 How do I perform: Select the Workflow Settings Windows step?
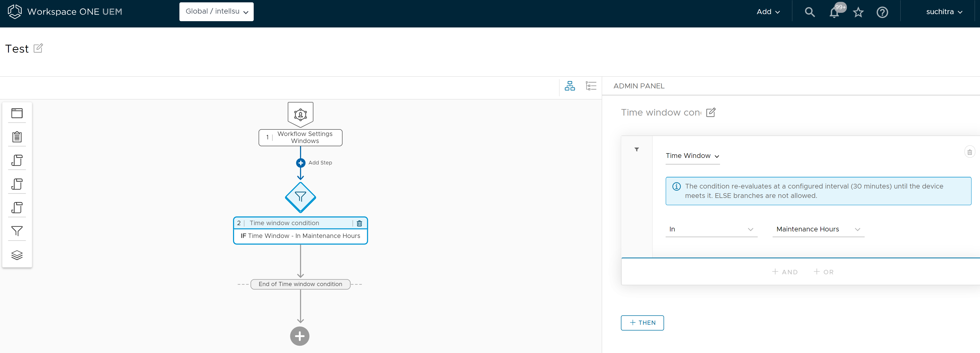click(300, 137)
